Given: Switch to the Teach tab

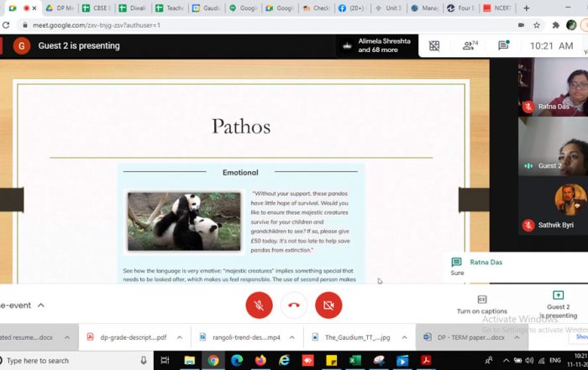Looking at the screenshot, I should tap(171, 8).
